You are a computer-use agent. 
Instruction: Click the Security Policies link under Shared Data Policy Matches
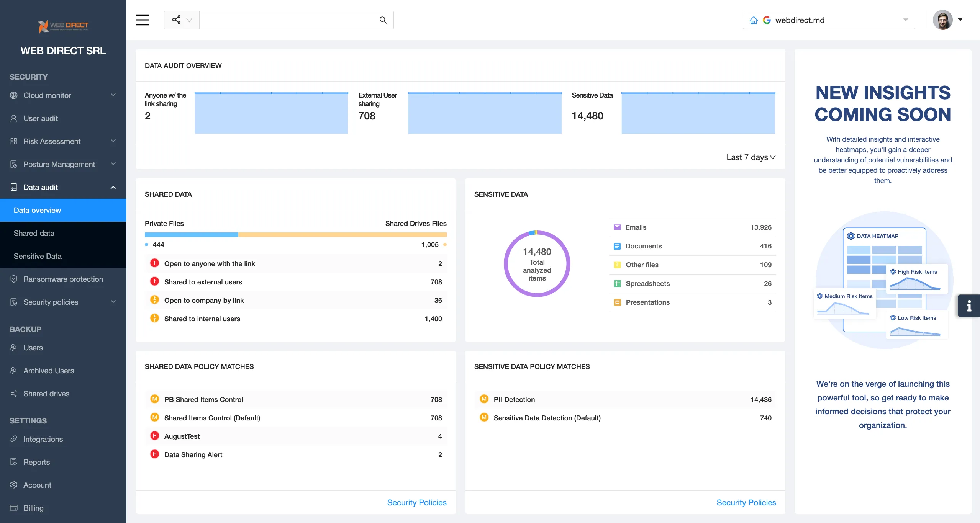(x=416, y=502)
